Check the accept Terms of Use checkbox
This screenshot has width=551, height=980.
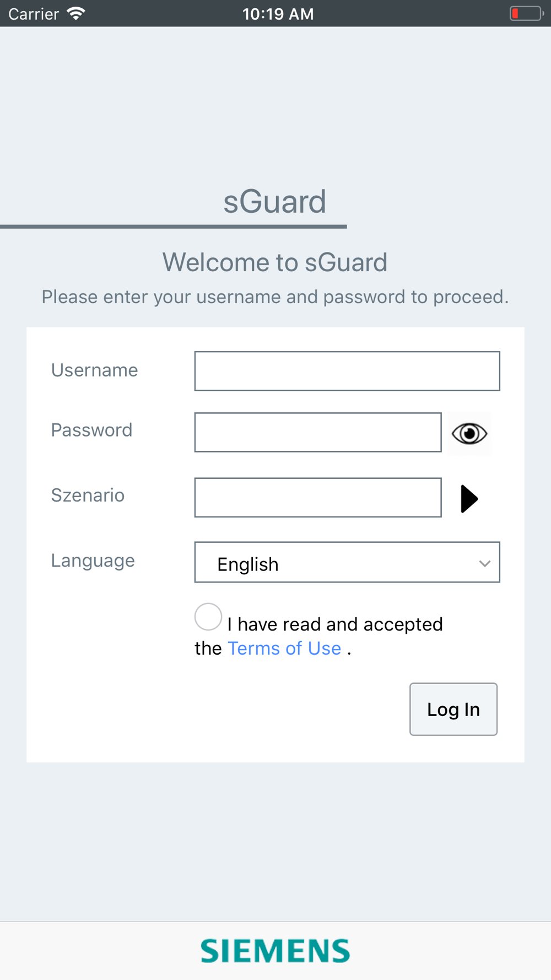pos(208,617)
